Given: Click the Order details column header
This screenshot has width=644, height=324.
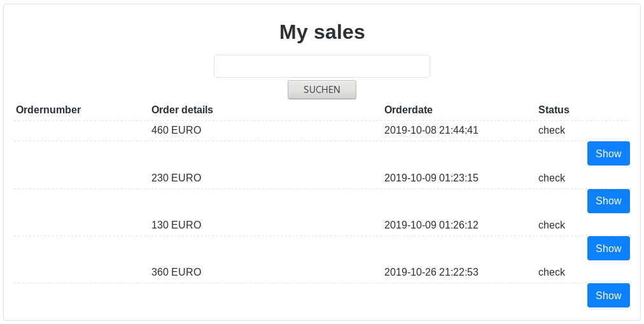Looking at the screenshot, I should click(182, 110).
